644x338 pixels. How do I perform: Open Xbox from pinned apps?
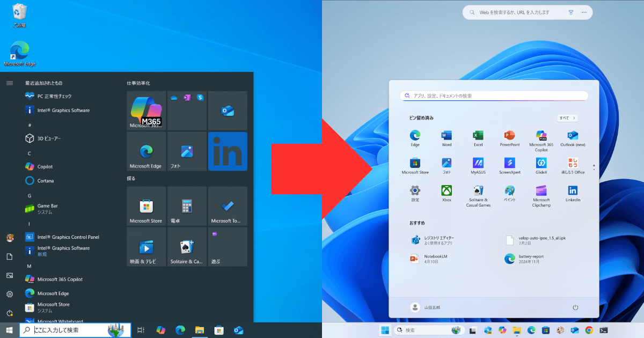coord(447,194)
